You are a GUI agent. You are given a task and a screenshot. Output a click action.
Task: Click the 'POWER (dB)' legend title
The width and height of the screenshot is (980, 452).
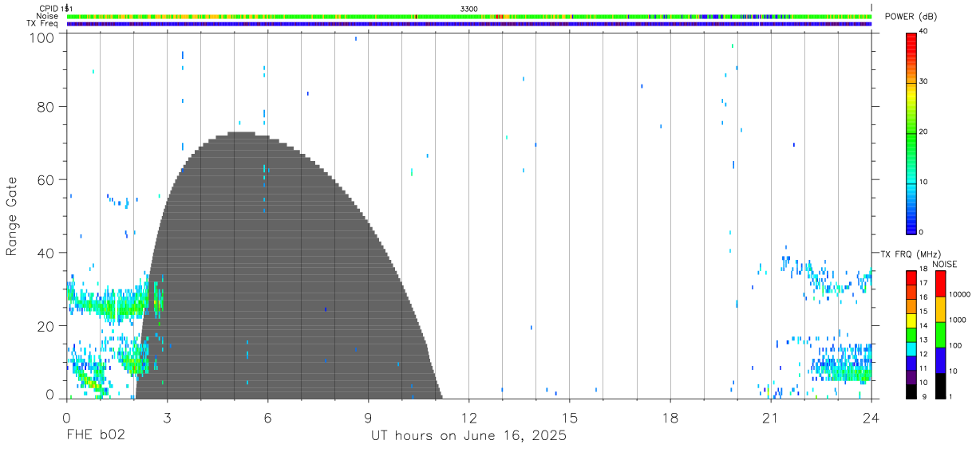tap(911, 17)
